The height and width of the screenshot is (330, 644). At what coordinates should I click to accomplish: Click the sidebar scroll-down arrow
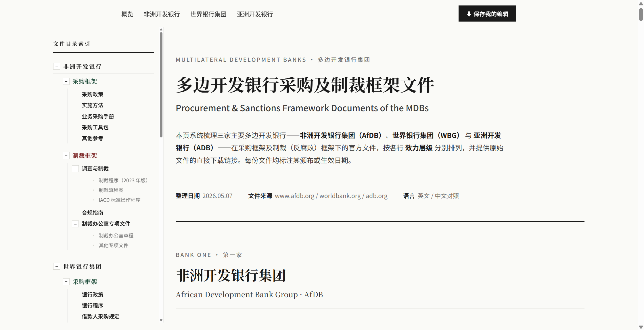click(161, 320)
